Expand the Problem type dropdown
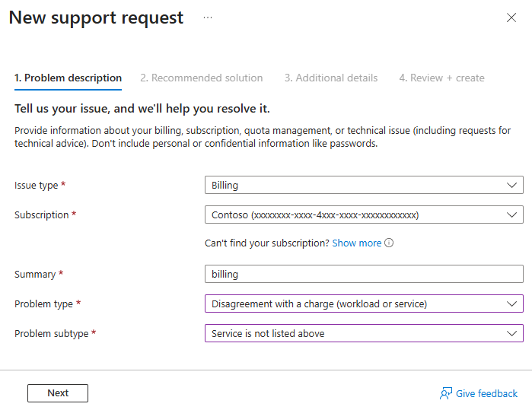 364,304
